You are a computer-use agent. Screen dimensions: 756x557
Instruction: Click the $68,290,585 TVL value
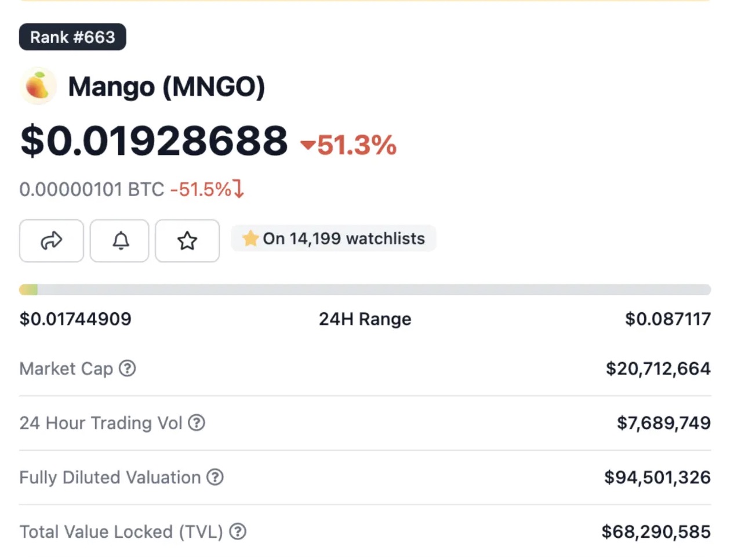click(x=656, y=531)
